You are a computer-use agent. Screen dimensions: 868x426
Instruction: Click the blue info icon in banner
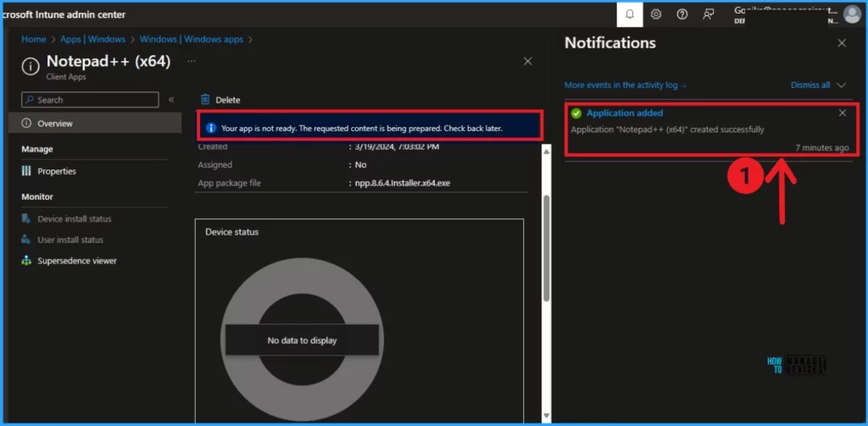click(x=211, y=128)
